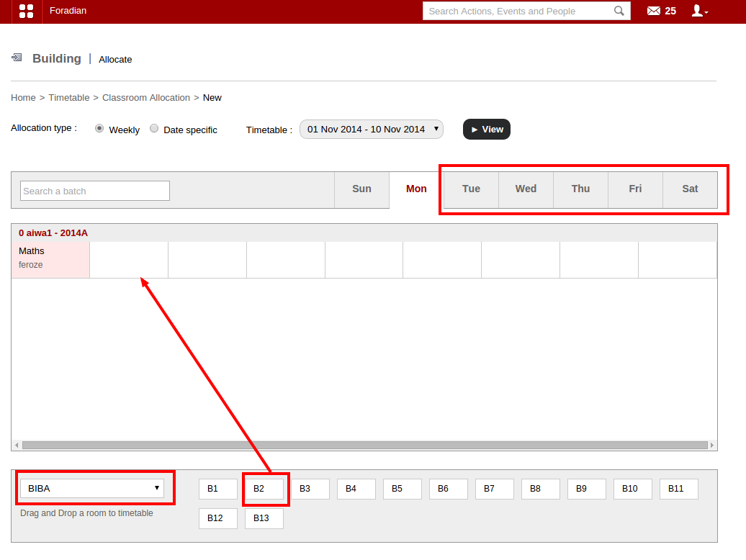Click the left scroll arrow of timetable
The image size is (746, 560).
[15, 446]
